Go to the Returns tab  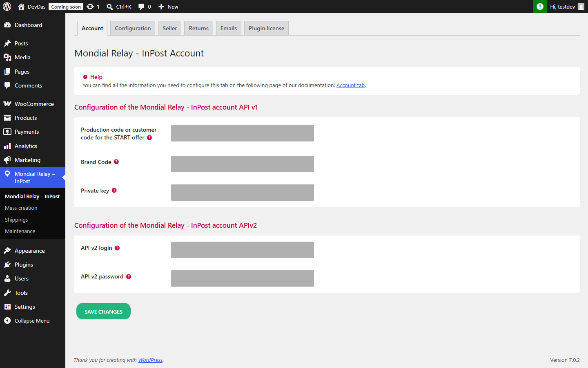(x=199, y=28)
